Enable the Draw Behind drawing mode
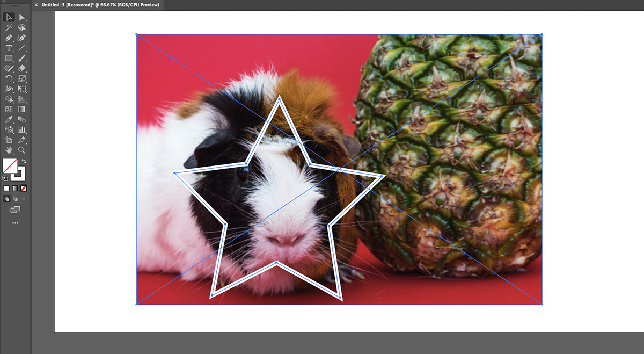 [x=15, y=198]
